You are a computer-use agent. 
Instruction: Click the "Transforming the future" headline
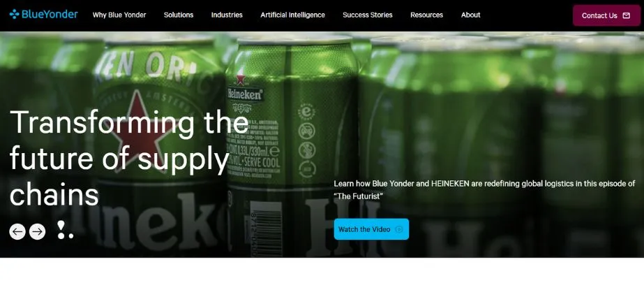(129, 158)
